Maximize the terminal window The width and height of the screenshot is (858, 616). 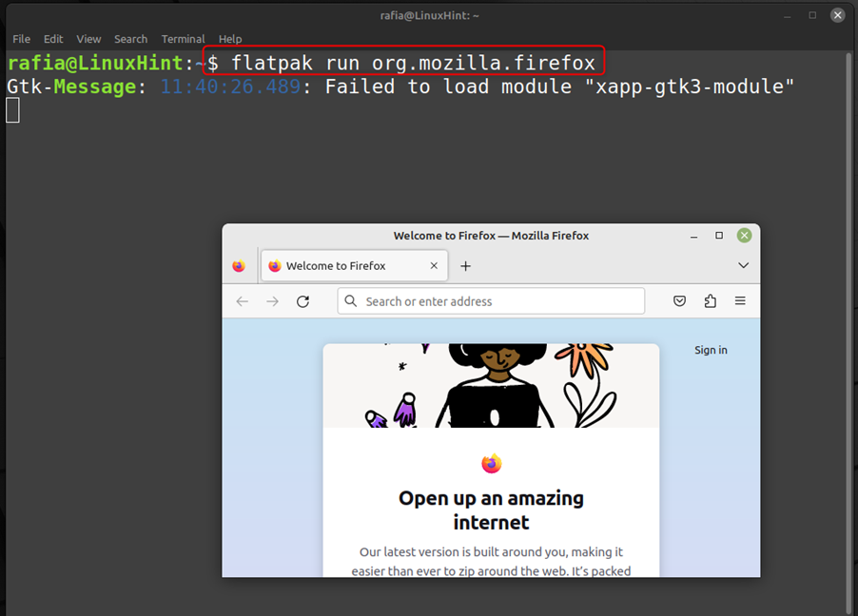(812, 15)
